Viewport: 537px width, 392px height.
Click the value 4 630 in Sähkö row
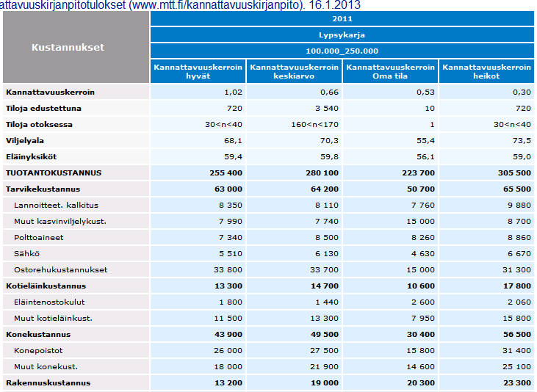pyautogui.click(x=423, y=254)
